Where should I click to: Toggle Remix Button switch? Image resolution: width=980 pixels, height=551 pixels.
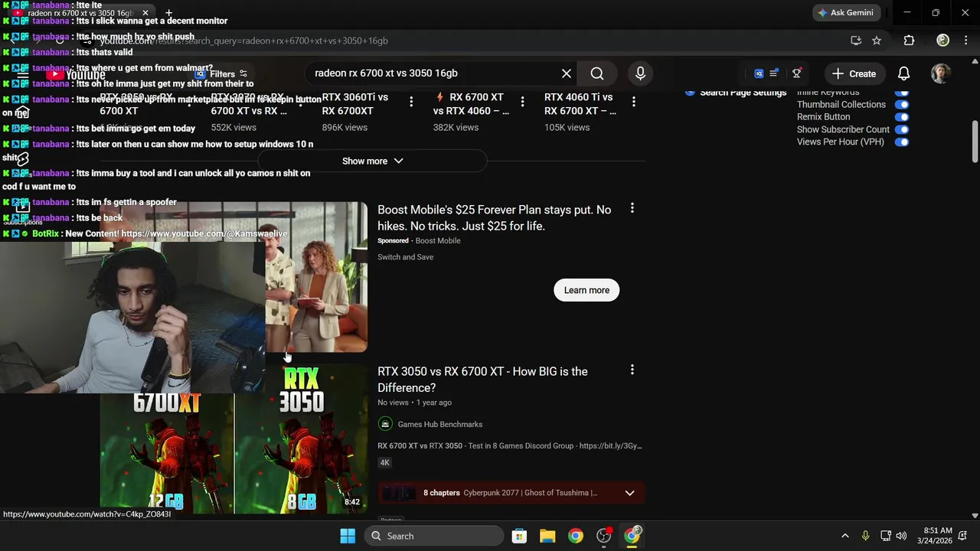[902, 117]
